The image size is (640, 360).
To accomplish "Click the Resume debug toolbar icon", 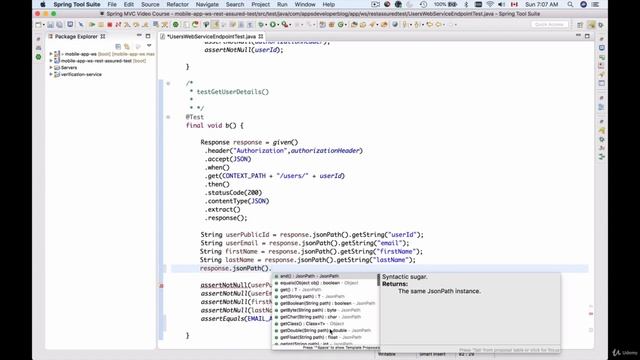I will [x=92, y=25].
